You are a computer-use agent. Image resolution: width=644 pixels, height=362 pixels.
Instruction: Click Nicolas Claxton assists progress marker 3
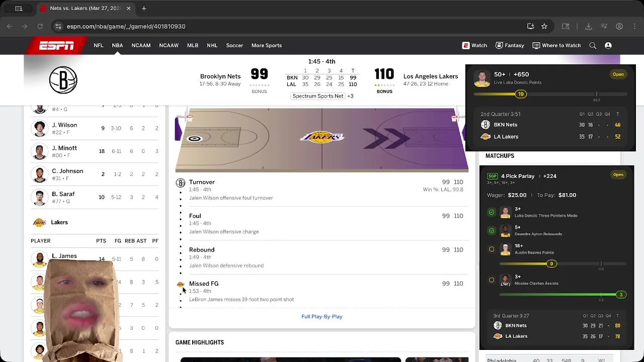click(x=621, y=295)
